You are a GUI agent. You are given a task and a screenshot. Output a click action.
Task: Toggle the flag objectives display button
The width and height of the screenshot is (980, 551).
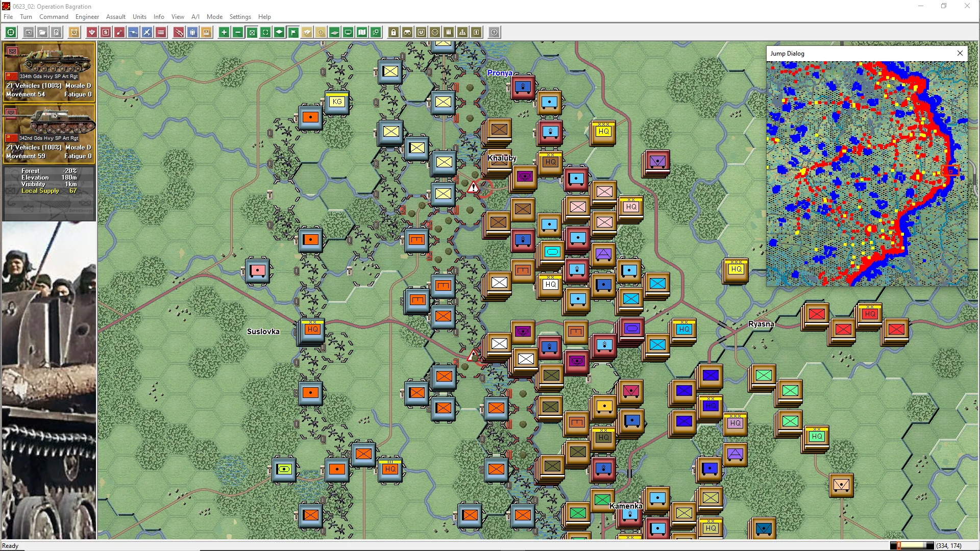(293, 32)
